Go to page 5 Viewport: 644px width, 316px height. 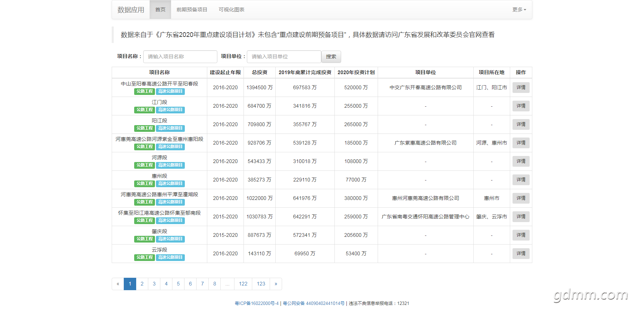pos(178,284)
